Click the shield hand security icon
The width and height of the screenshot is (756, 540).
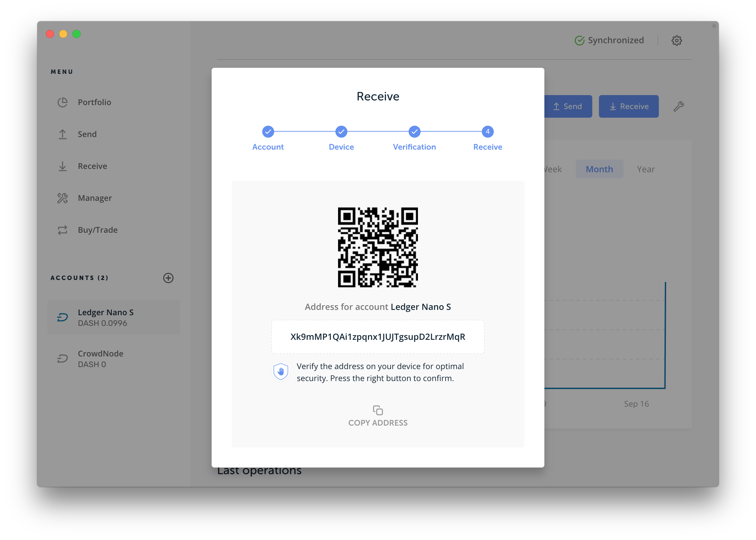click(x=281, y=371)
